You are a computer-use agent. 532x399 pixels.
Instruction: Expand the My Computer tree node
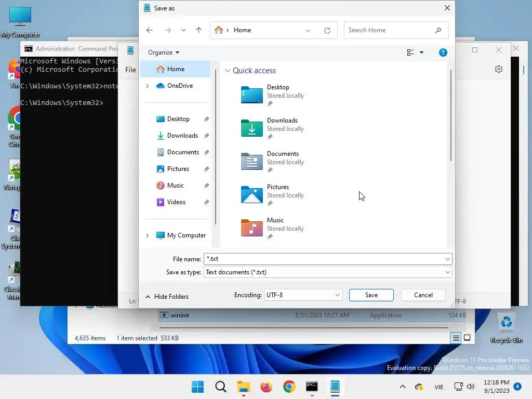(x=147, y=235)
